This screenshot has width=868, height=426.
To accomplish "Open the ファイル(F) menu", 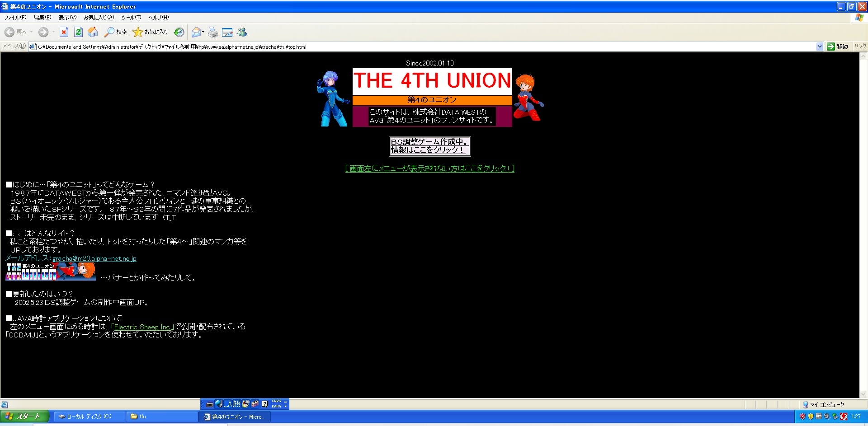I will (x=15, y=18).
